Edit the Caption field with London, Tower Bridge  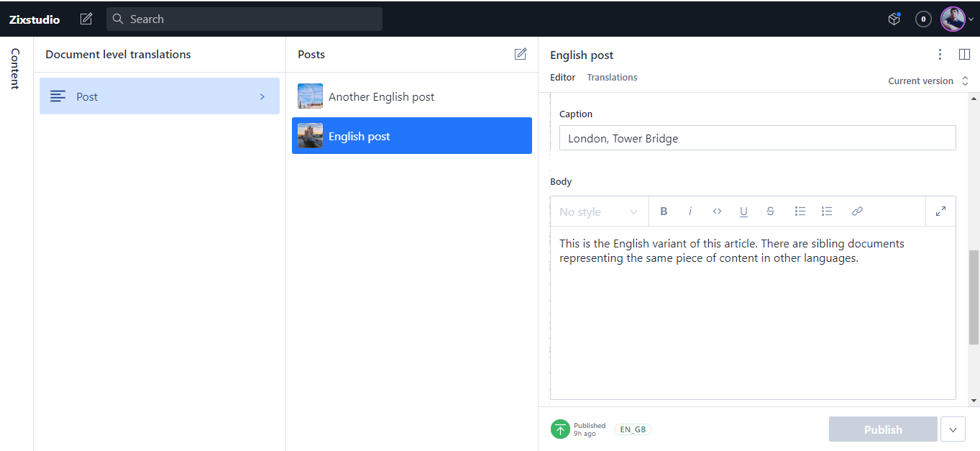758,138
